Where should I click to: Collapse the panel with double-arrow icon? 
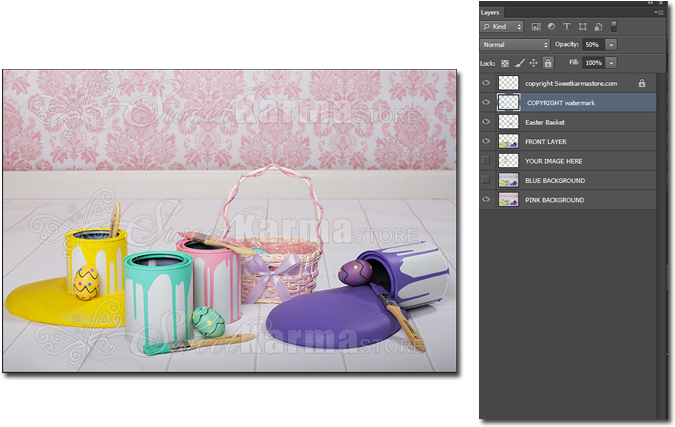click(652, 3)
